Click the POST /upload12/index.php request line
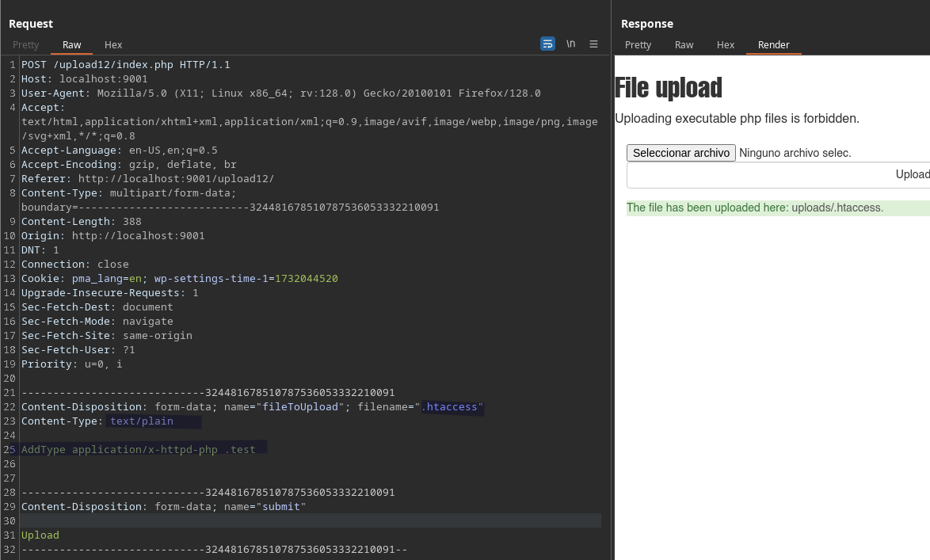This screenshot has height=560, width=930. click(126, 65)
